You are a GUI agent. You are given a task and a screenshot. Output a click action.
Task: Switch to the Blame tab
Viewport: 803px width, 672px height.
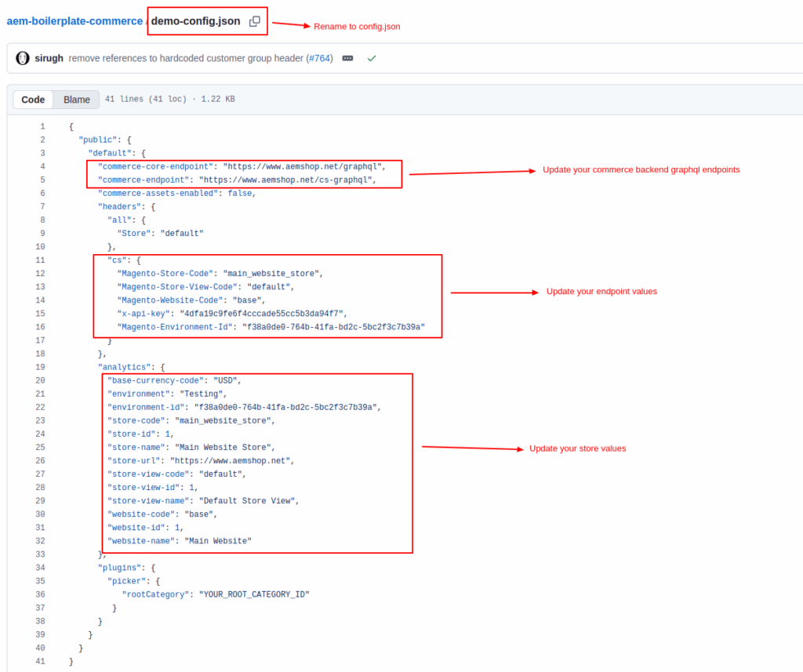pyautogui.click(x=77, y=100)
